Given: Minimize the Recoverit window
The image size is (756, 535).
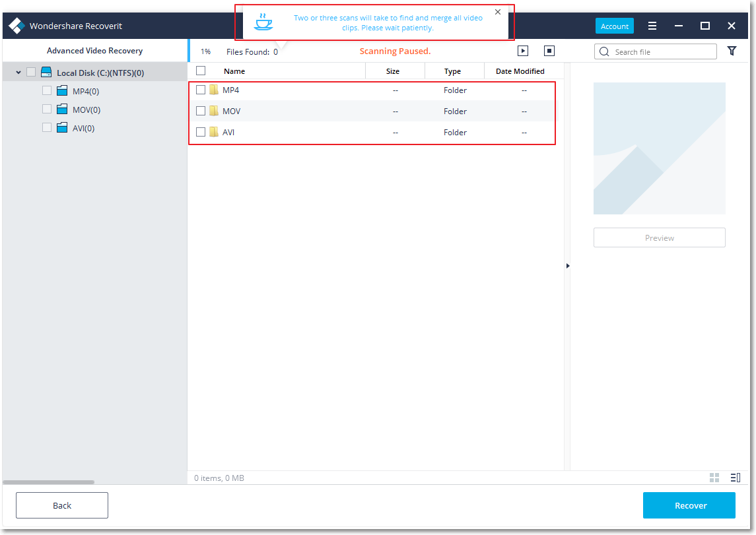Looking at the screenshot, I should pos(679,26).
